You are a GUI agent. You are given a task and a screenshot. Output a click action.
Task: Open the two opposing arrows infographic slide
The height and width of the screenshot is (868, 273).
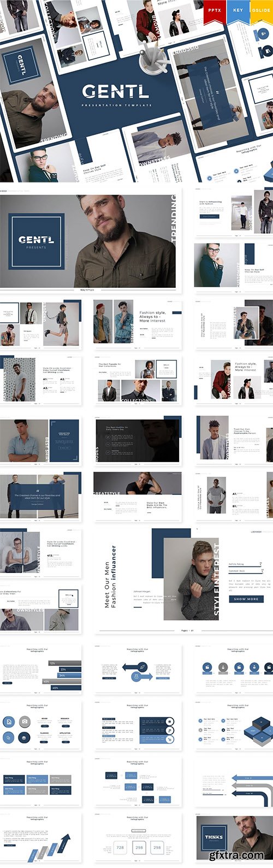pos(137,670)
